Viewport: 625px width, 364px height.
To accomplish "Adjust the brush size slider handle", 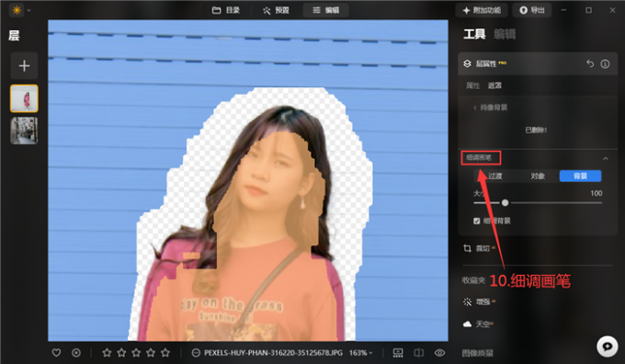I will coord(505,203).
